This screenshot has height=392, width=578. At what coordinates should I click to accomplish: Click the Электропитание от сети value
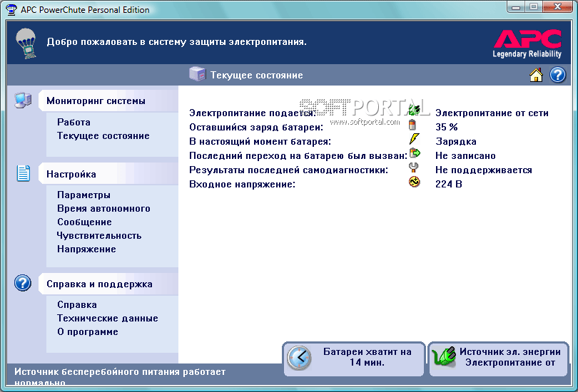[x=492, y=113]
